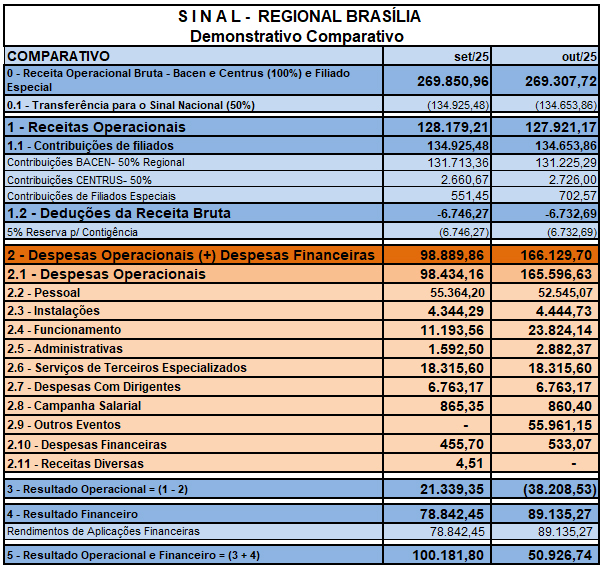
Task: Click the 'S I N A L - REGIONAL BRASÍLIA' title
Action: click(297, 17)
